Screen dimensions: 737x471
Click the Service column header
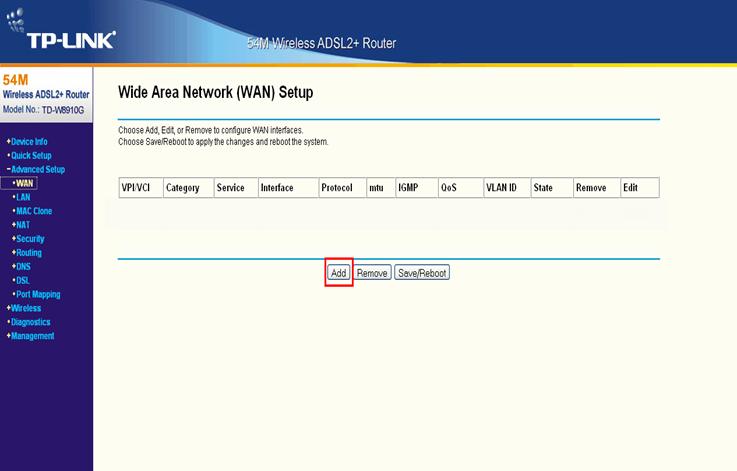tap(236, 188)
